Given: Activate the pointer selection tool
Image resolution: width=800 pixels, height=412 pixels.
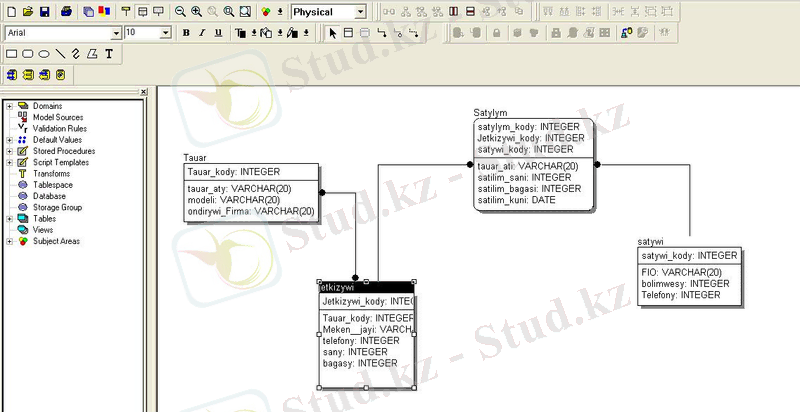Looking at the screenshot, I should pyautogui.click(x=333, y=32).
